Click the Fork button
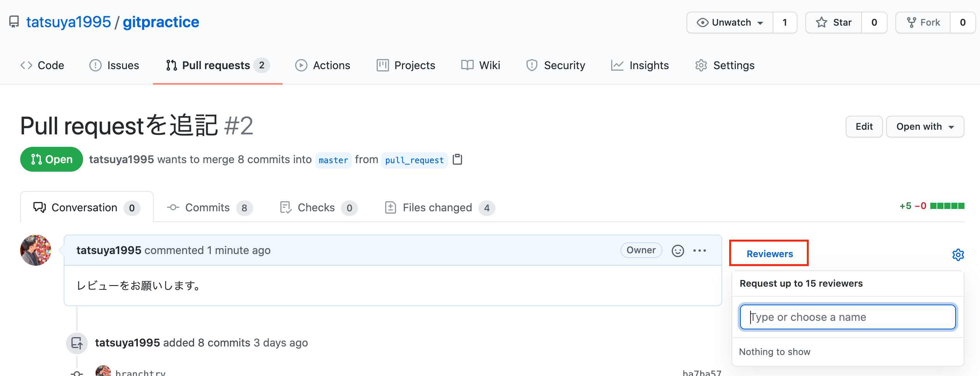This screenshot has width=980, height=376. [923, 23]
